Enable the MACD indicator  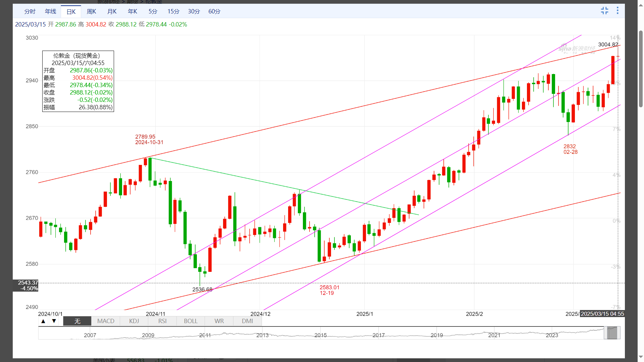pyautogui.click(x=106, y=321)
